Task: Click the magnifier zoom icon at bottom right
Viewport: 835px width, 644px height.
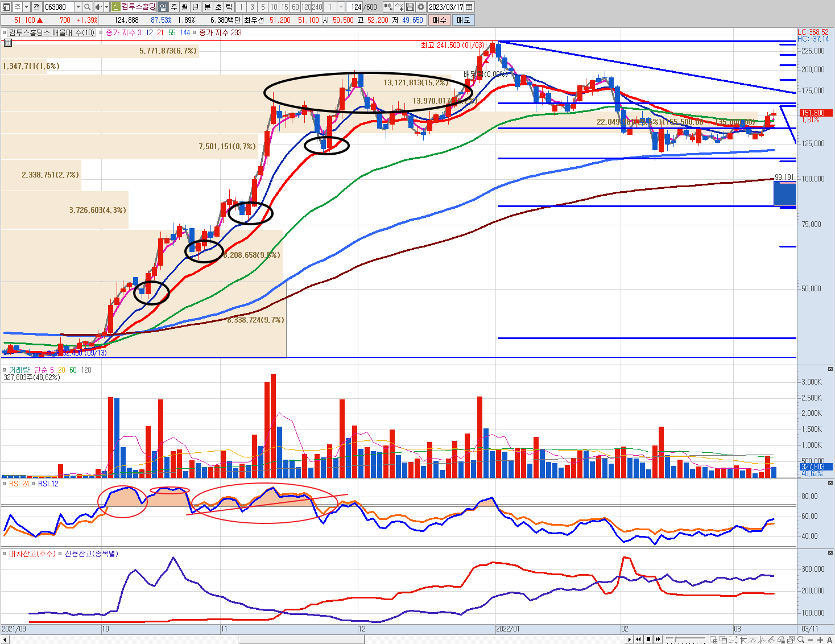Action: [x=801, y=640]
